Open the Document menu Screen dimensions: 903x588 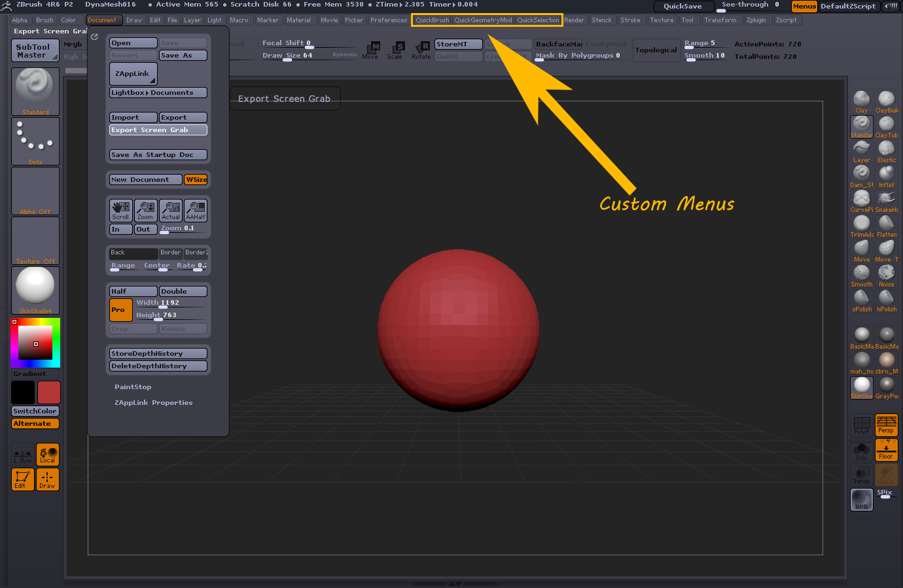[x=103, y=20]
